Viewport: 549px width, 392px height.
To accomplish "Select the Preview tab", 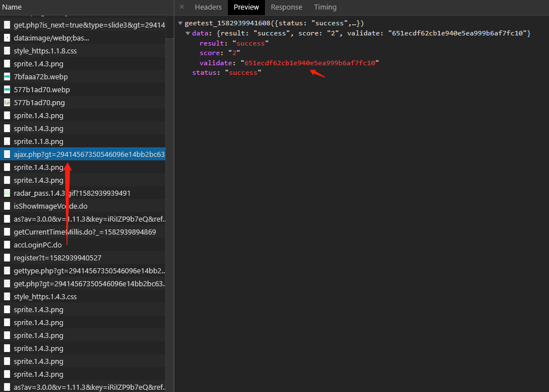I will (x=246, y=7).
